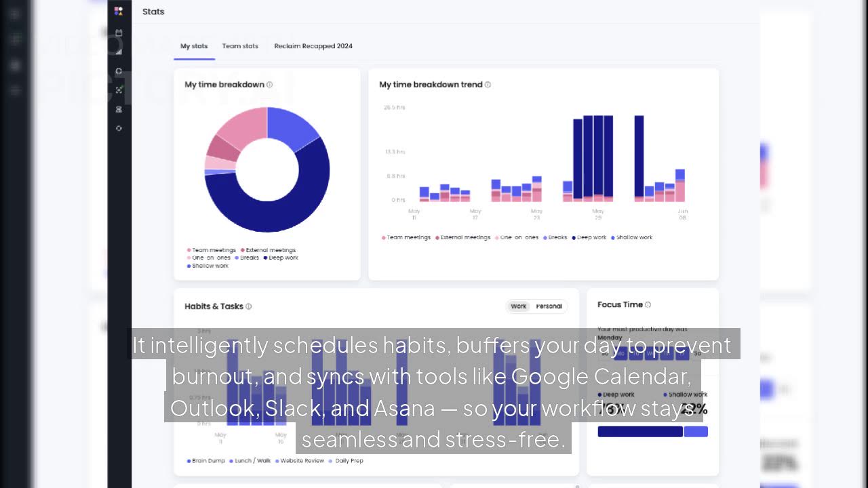Open the bar-chart Stats sidebar icon
The height and width of the screenshot is (488, 868).
pos(119,52)
